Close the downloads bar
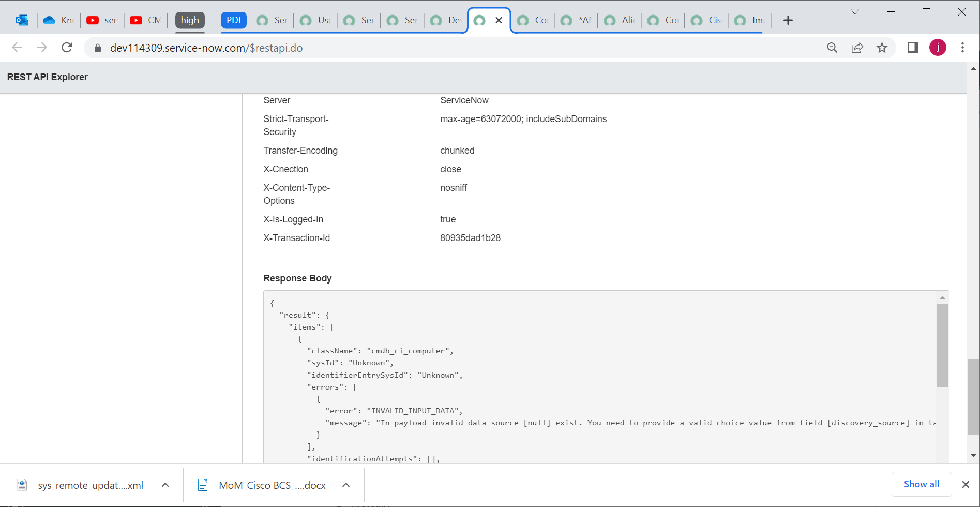Screen dimensions: 980x507 point(966,485)
